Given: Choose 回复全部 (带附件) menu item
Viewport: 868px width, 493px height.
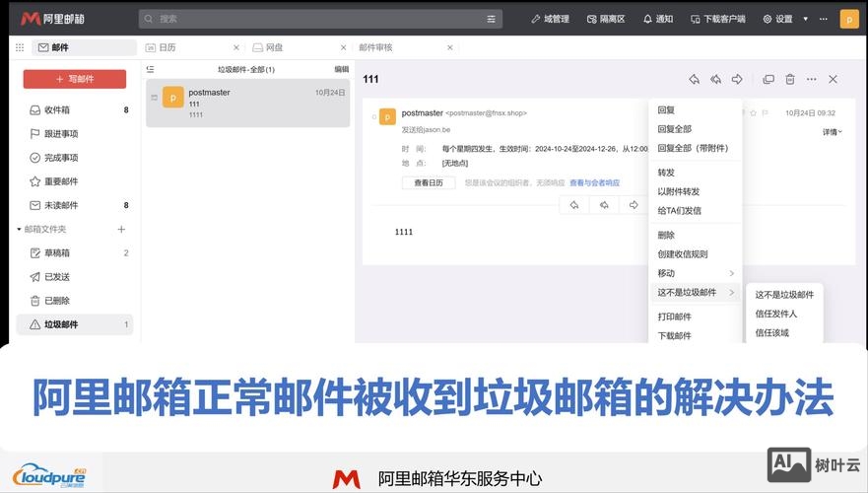Looking at the screenshot, I should click(x=695, y=148).
